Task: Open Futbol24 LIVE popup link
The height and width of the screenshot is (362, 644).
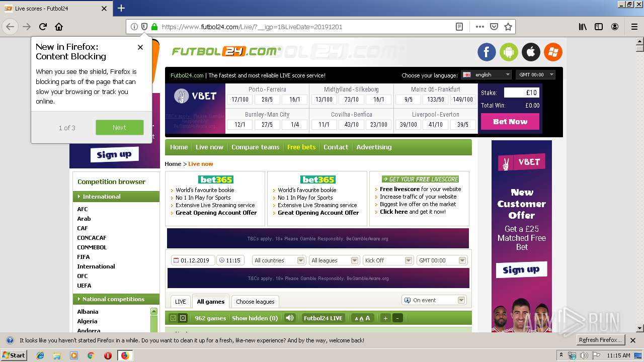Action: [x=323, y=318]
